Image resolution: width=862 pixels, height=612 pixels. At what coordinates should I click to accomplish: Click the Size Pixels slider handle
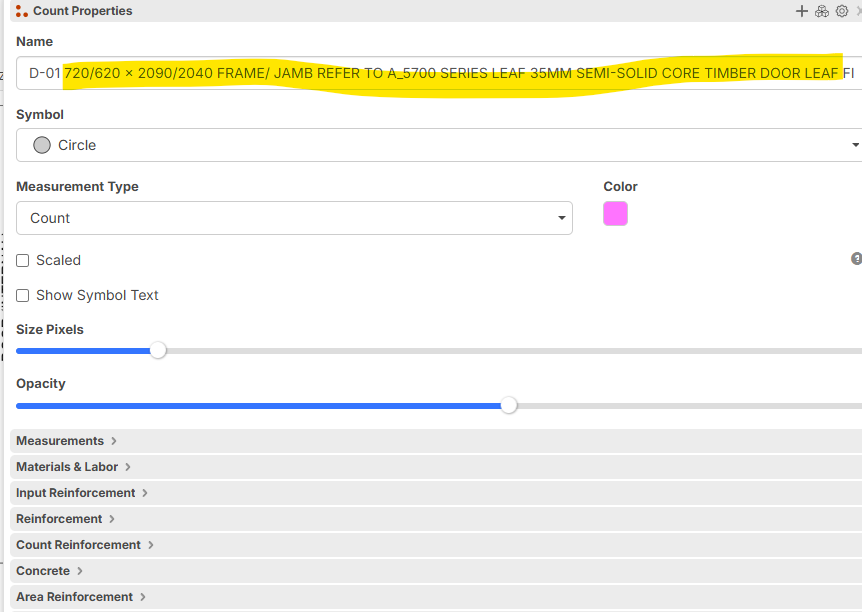tap(158, 350)
